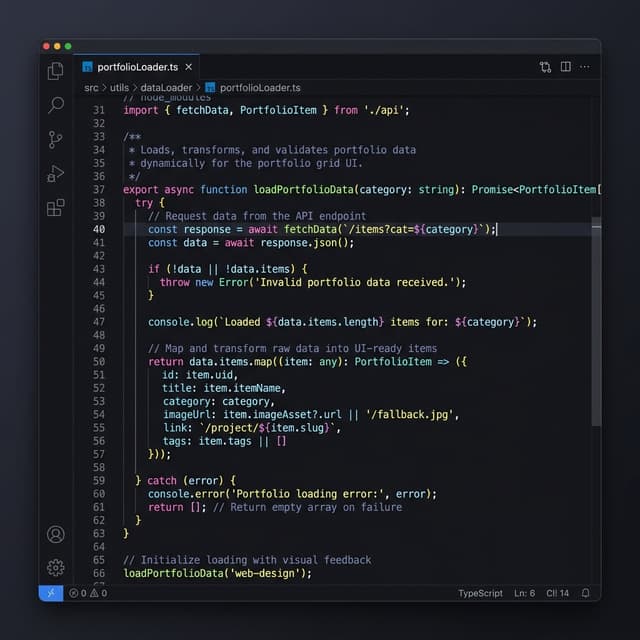Open the Search panel
Viewport: 640px width, 640px height.
pyautogui.click(x=56, y=105)
